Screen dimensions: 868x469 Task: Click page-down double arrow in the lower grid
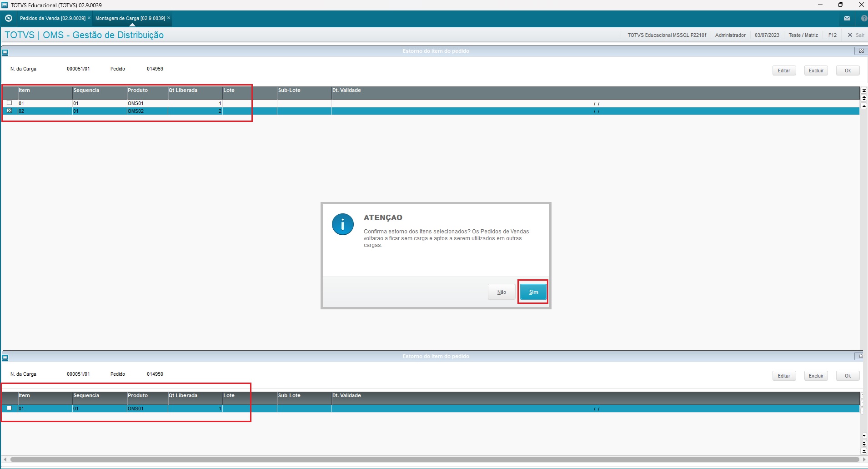point(864,444)
